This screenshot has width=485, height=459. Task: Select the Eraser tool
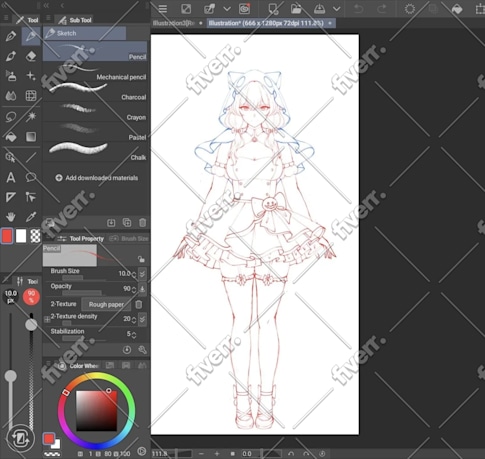click(x=31, y=56)
